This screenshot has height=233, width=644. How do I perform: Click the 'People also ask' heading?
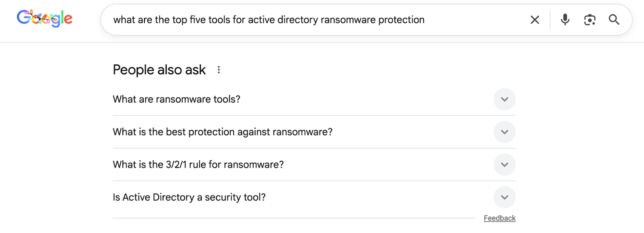[159, 70]
